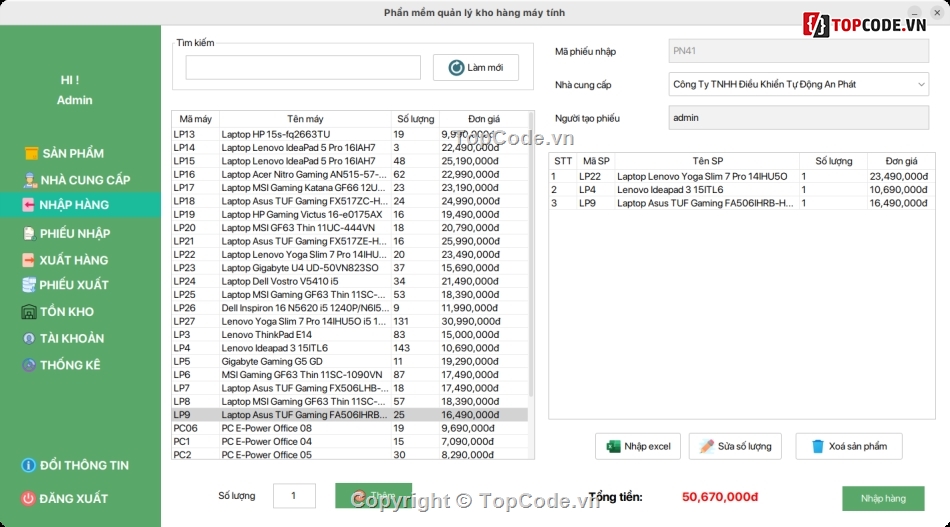This screenshot has width=950, height=527.
Task: Click the refresh icon in Làm mới
Action: [456, 68]
